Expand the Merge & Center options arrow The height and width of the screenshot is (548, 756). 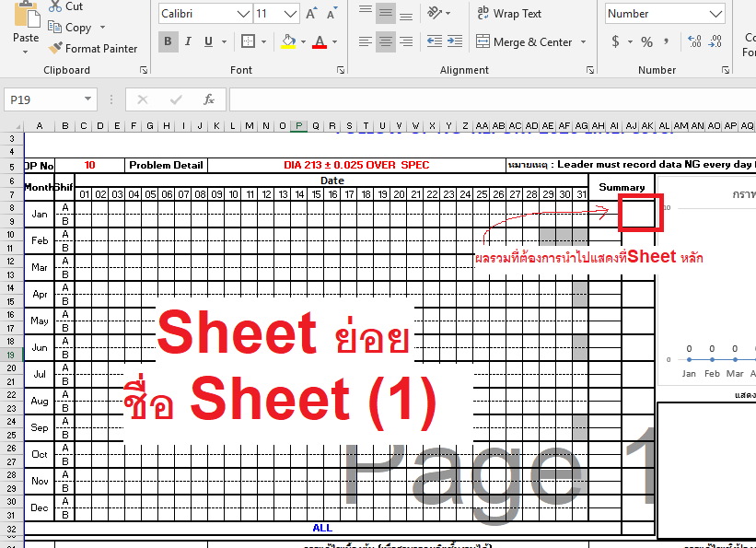coord(584,42)
